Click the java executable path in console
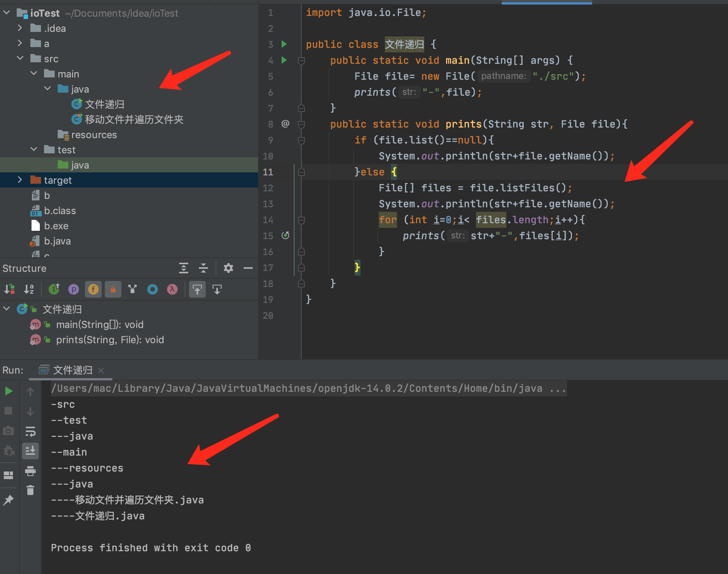Image resolution: width=728 pixels, height=574 pixels. tap(309, 388)
